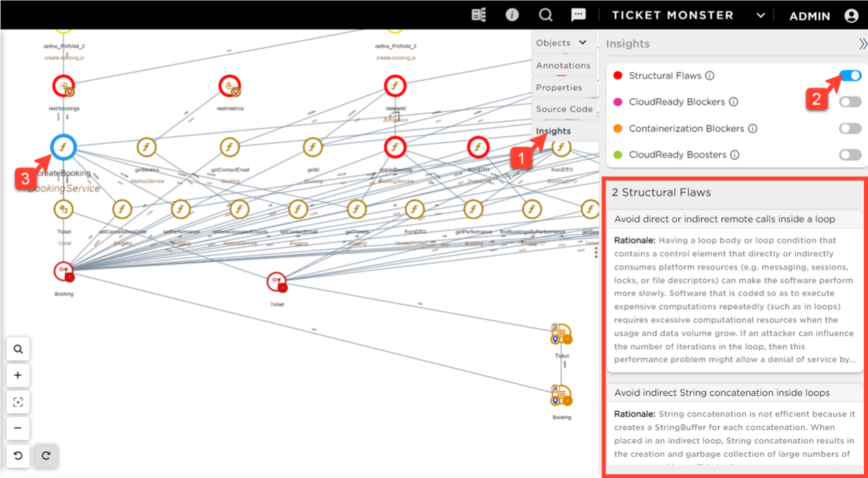Select the red Booking class node
The height and width of the screenshot is (478, 868).
[x=64, y=271]
